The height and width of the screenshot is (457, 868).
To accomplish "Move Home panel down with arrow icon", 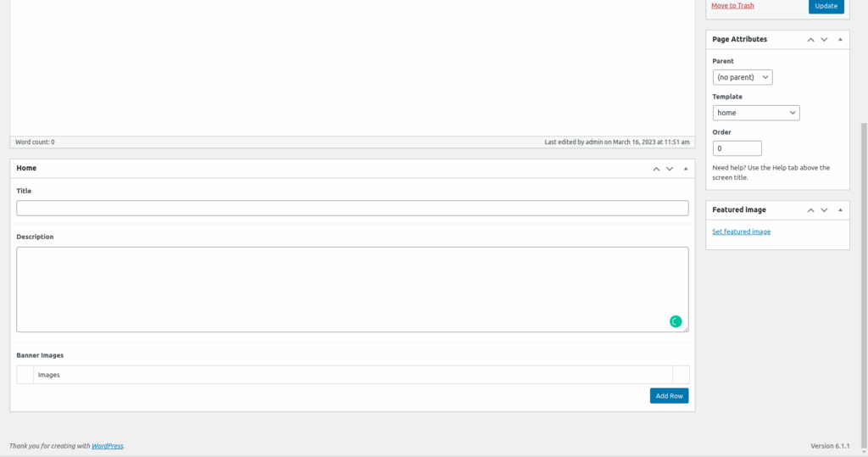I will (670, 169).
